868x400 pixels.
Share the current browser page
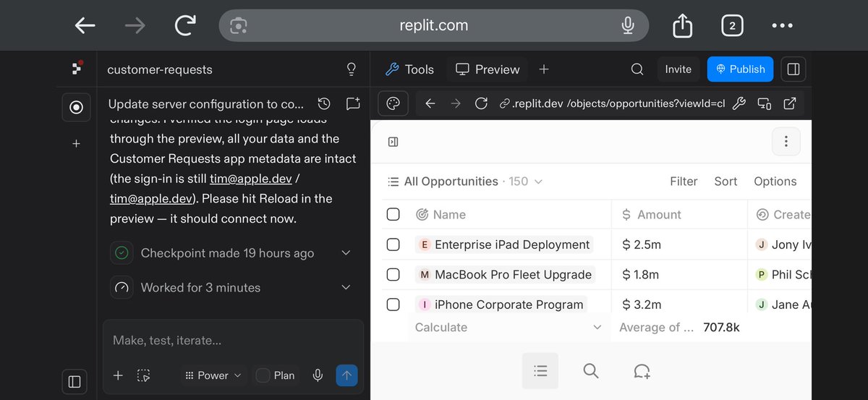[682, 25]
